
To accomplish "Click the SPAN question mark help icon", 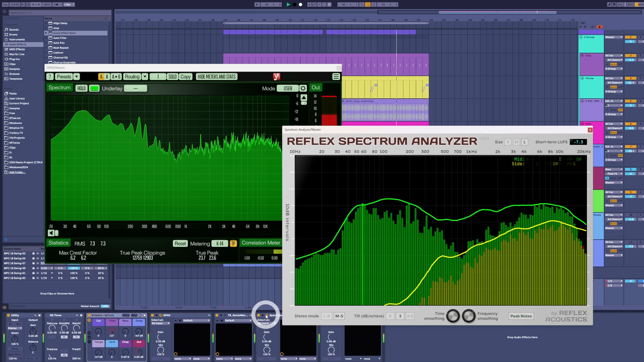I will click(50, 77).
